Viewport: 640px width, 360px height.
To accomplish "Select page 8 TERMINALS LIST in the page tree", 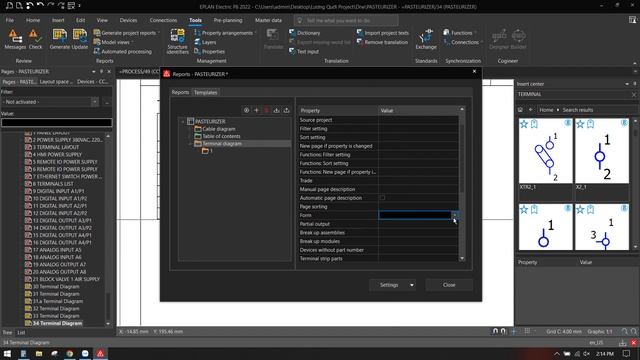I will pos(53,184).
